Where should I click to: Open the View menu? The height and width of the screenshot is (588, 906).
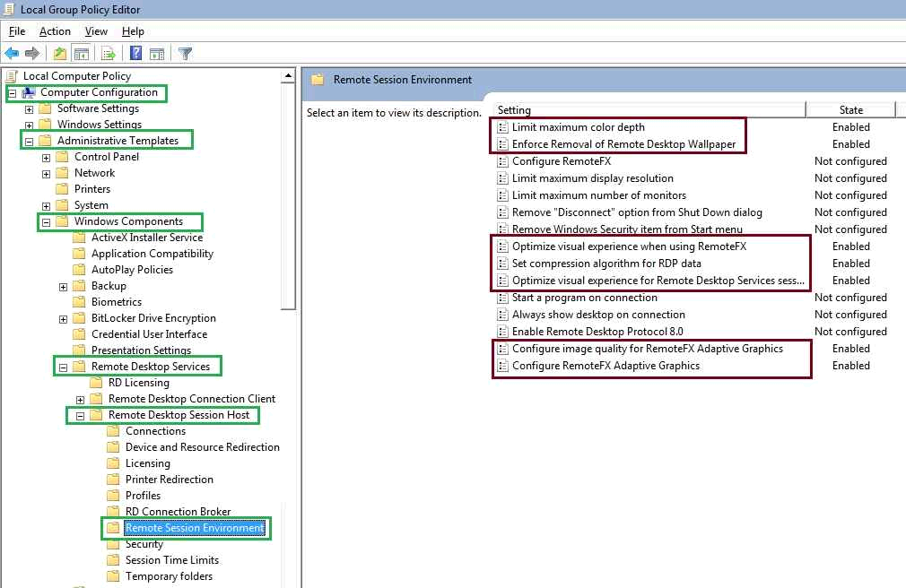pos(96,31)
